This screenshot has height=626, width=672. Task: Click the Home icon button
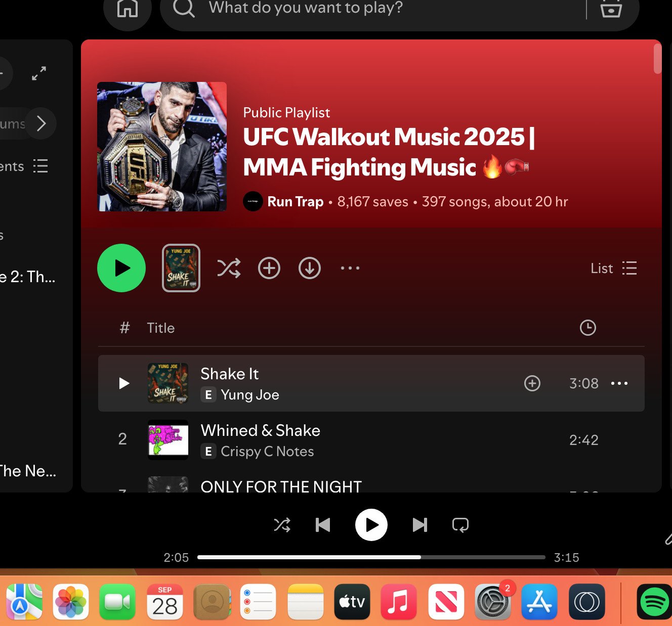(x=128, y=8)
